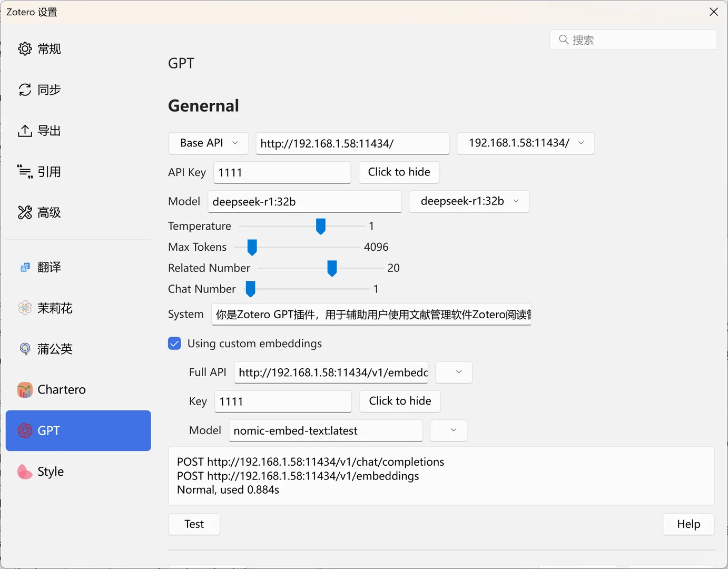Click the System prompt text field
The height and width of the screenshot is (569, 728).
(371, 315)
